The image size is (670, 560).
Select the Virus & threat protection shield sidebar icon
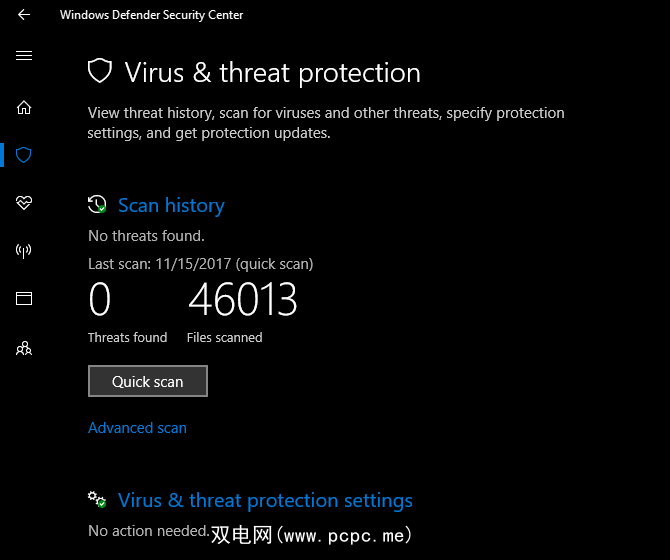[24, 155]
